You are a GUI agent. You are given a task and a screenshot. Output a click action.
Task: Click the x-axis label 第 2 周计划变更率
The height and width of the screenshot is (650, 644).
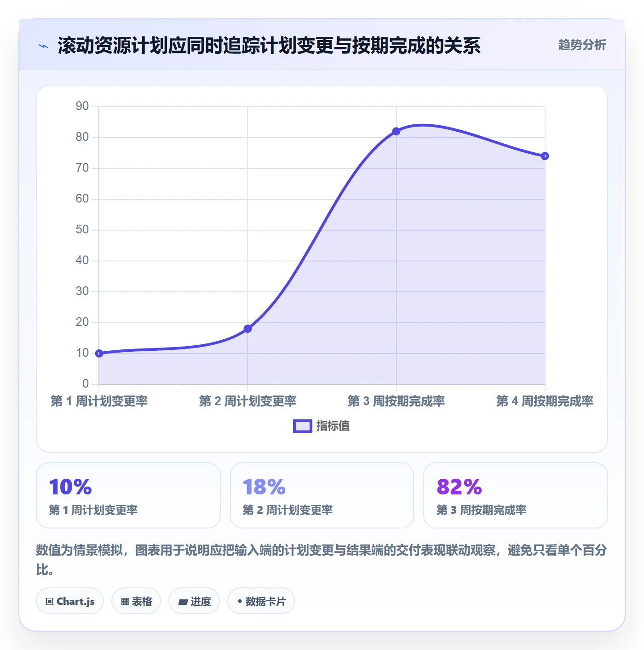[x=247, y=401]
